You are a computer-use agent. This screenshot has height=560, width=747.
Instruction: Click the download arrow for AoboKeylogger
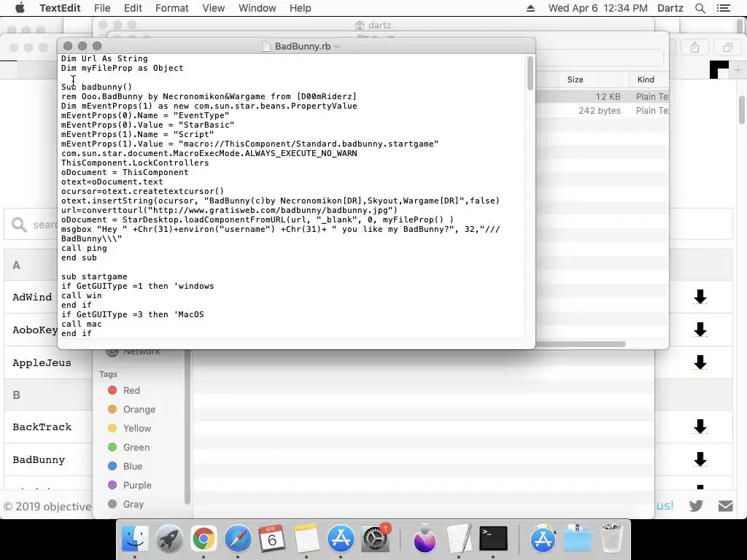700,330
